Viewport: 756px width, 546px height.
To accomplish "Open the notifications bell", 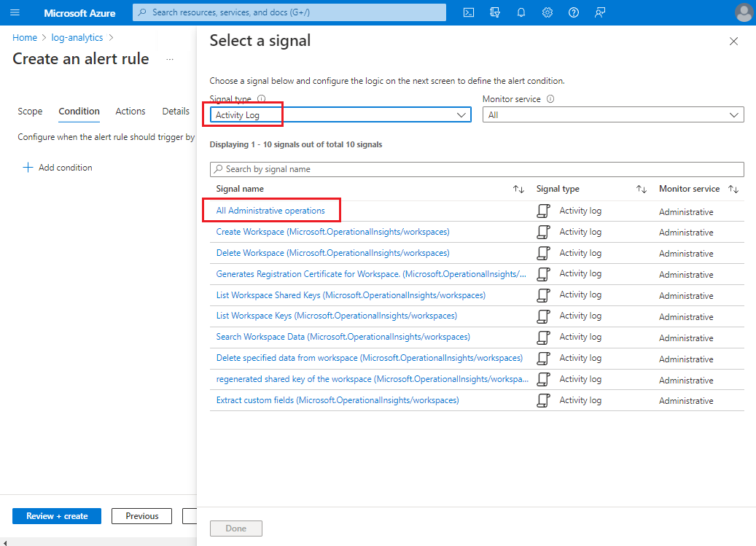I will pyautogui.click(x=521, y=12).
